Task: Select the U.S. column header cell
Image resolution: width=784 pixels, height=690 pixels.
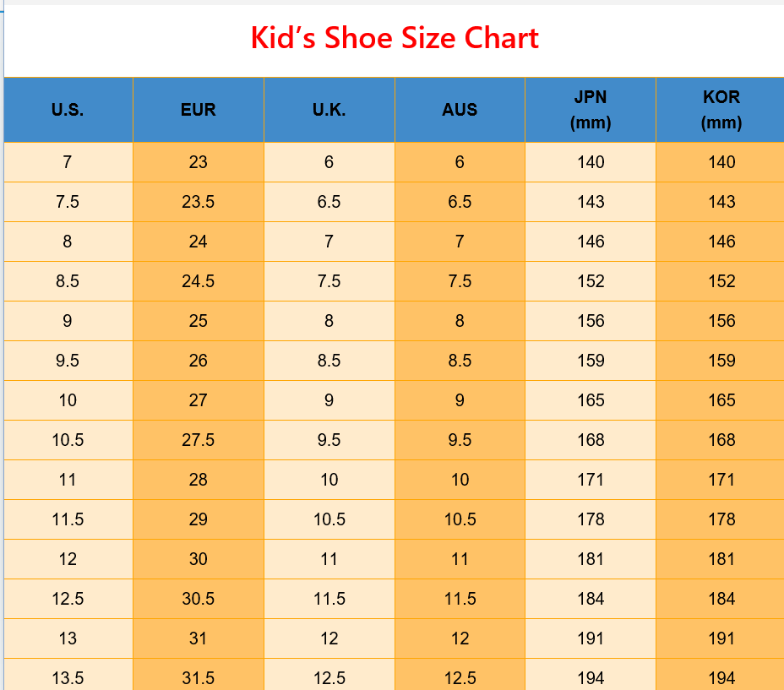Action: click(x=68, y=110)
